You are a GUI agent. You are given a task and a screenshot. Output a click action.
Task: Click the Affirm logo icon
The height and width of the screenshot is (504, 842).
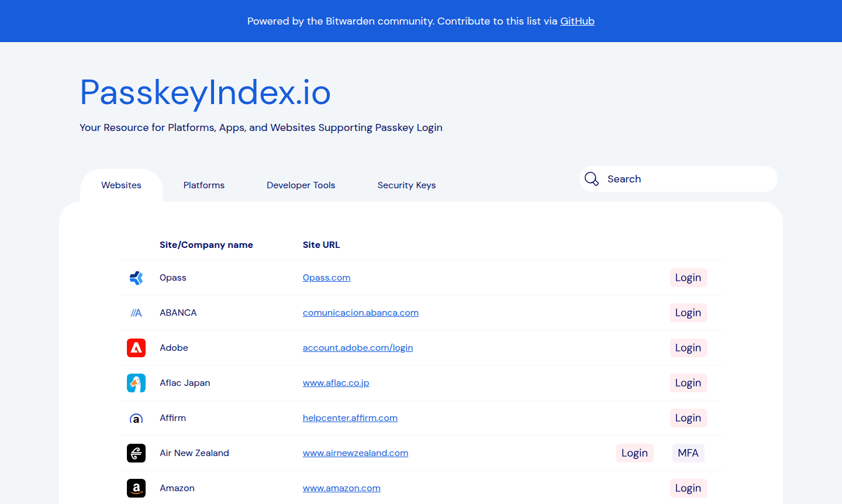[x=136, y=418]
